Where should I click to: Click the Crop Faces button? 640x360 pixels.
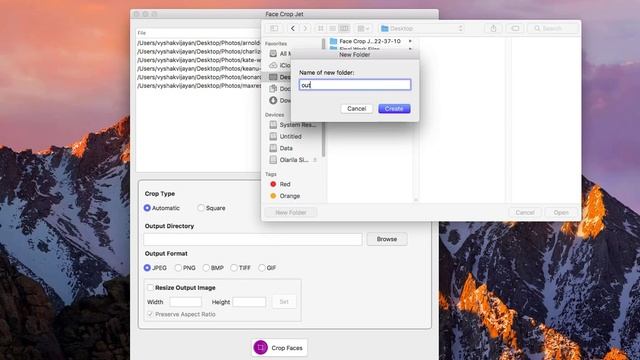280,348
